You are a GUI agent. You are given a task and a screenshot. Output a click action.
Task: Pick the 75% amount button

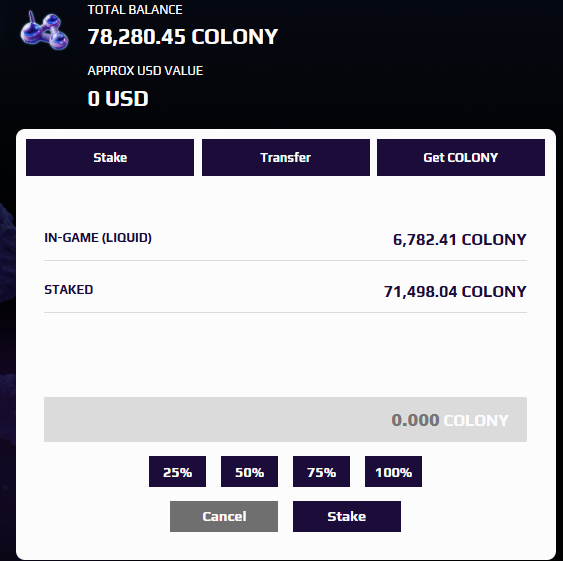click(x=321, y=472)
